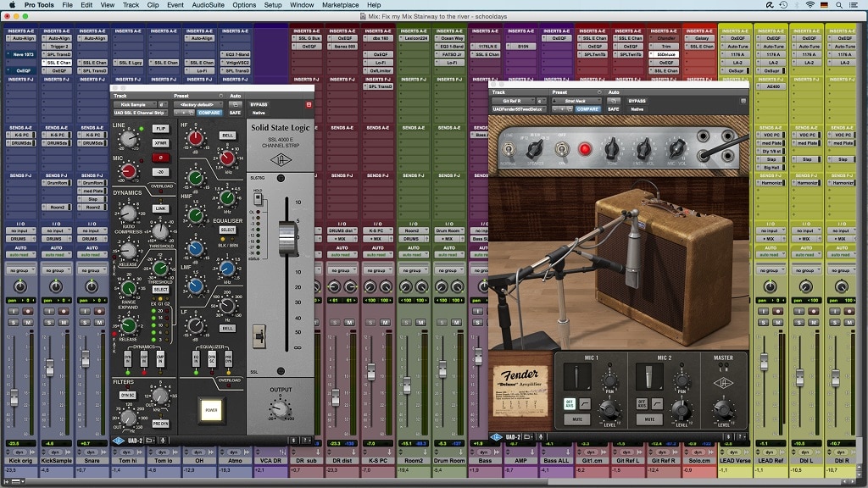
Task: Toggle the XFMR button on SSL strip
Action: point(160,142)
